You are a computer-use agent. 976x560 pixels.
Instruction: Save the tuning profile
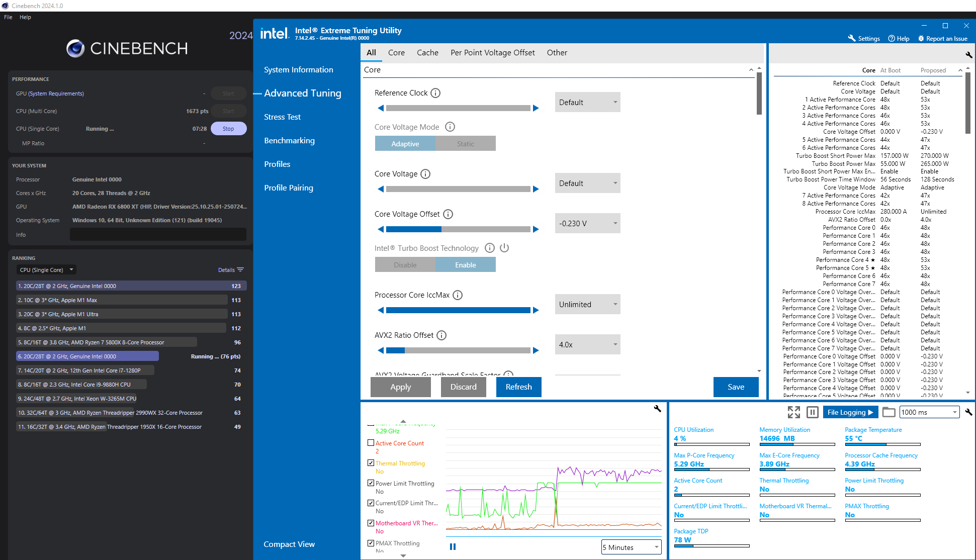736,387
